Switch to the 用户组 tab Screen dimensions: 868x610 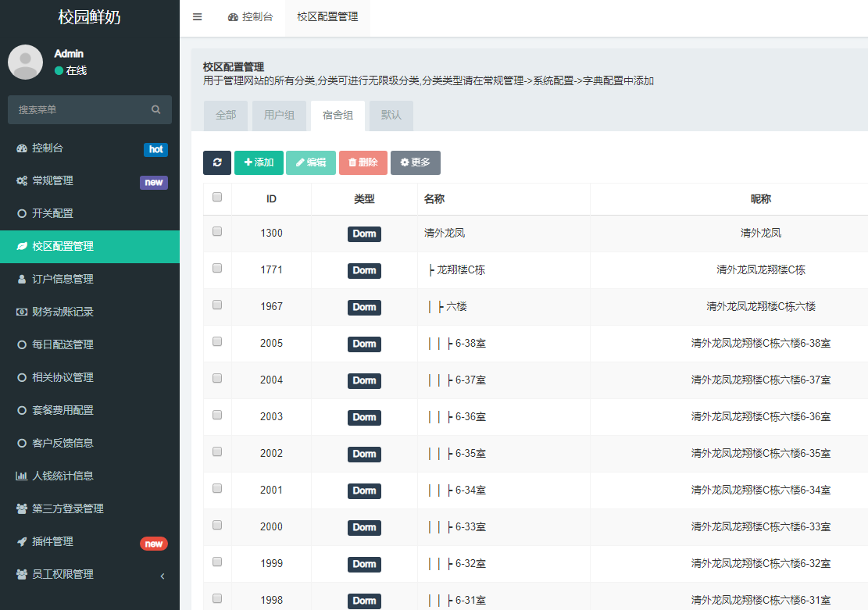[279, 116]
